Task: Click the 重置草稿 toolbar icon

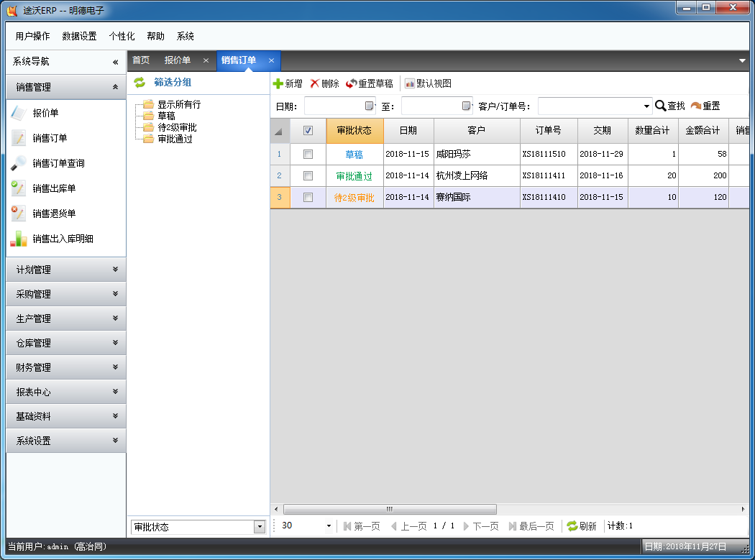Action: [x=351, y=83]
